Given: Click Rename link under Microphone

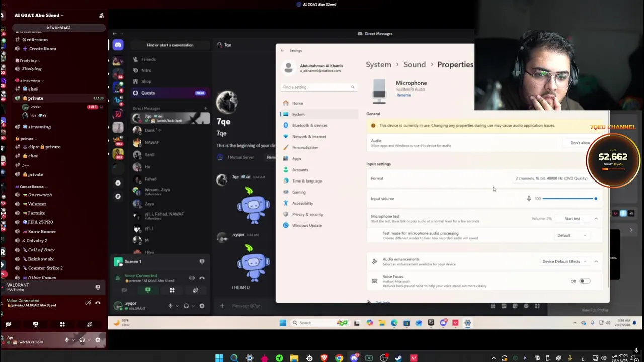Looking at the screenshot, I should tap(404, 95).
